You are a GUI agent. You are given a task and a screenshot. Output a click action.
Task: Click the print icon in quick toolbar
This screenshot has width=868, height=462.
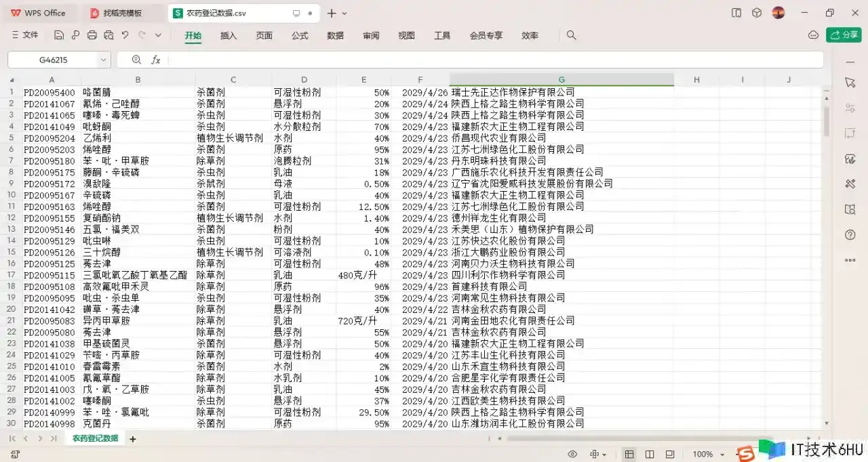tap(92, 35)
